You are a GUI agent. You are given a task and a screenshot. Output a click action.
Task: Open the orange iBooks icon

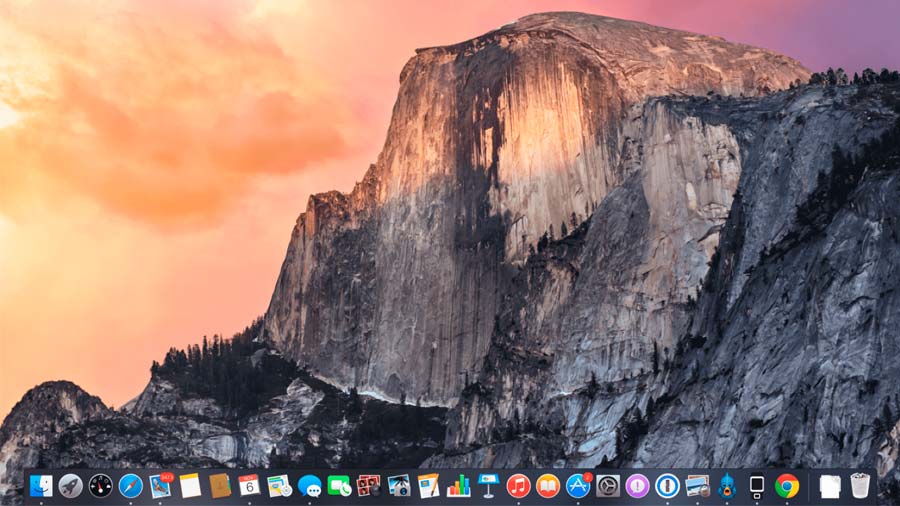[548, 486]
